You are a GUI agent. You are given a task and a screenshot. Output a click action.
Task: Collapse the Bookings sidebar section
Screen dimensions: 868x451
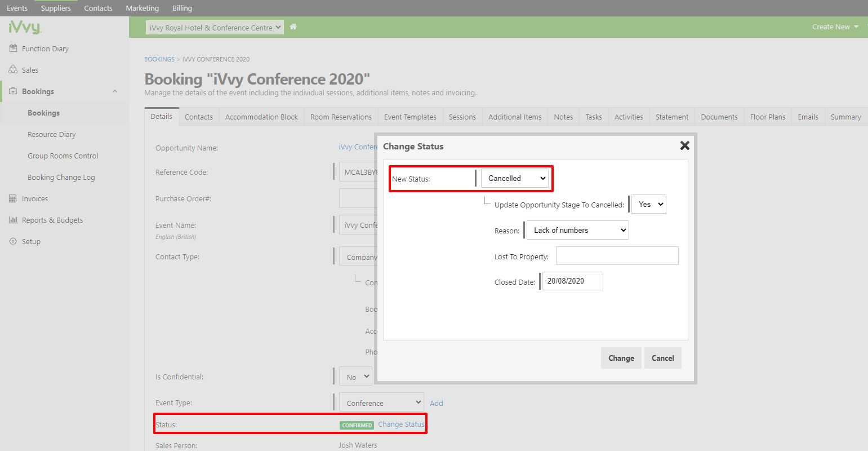click(x=115, y=91)
